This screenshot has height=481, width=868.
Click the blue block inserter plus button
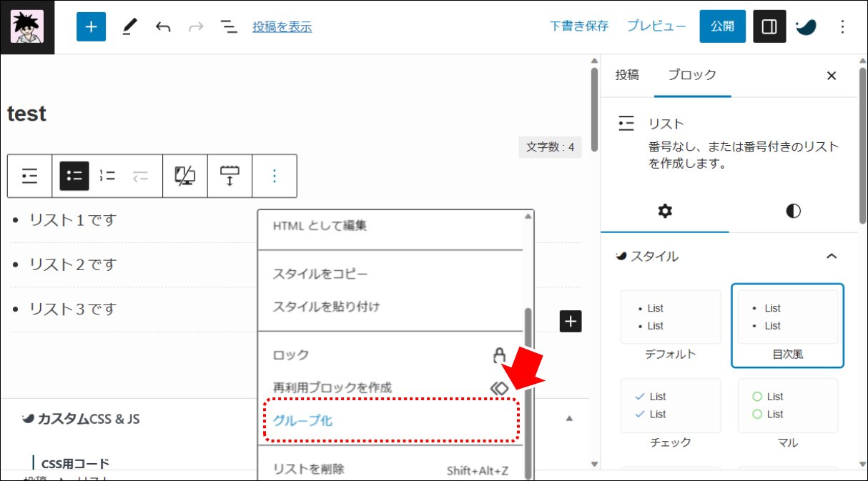(91, 27)
